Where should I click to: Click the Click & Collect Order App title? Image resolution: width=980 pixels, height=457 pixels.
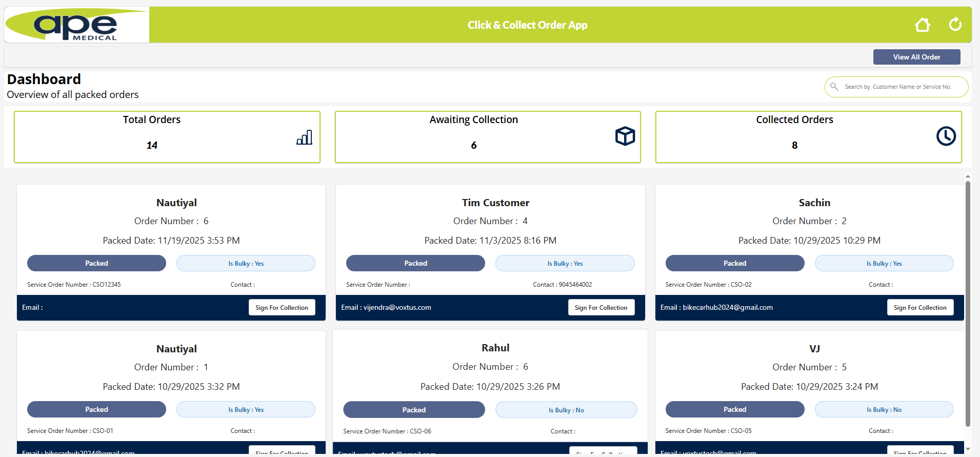(527, 25)
